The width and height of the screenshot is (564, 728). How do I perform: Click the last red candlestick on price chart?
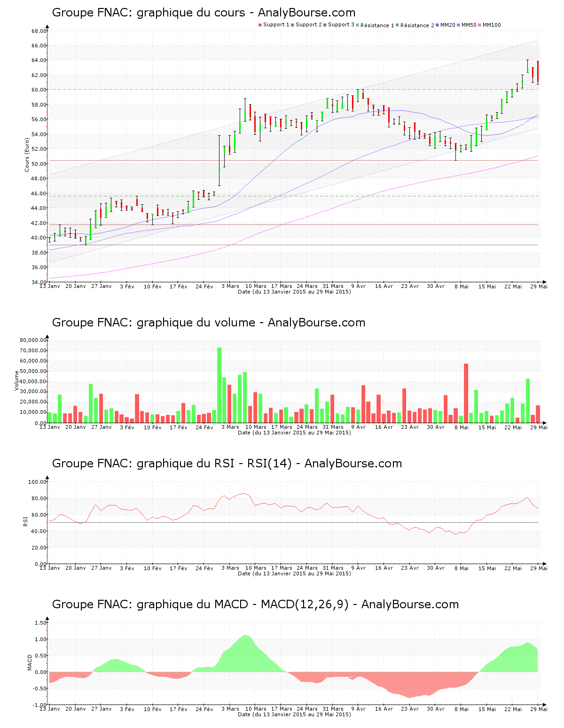point(538,73)
